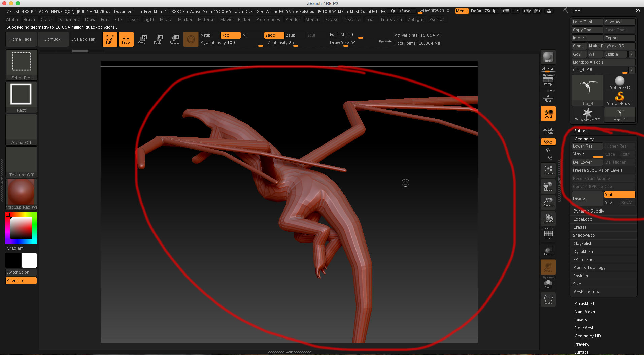The height and width of the screenshot is (355, 644).
Task: Toggle the Menus button
Action: tap(462, 11)
